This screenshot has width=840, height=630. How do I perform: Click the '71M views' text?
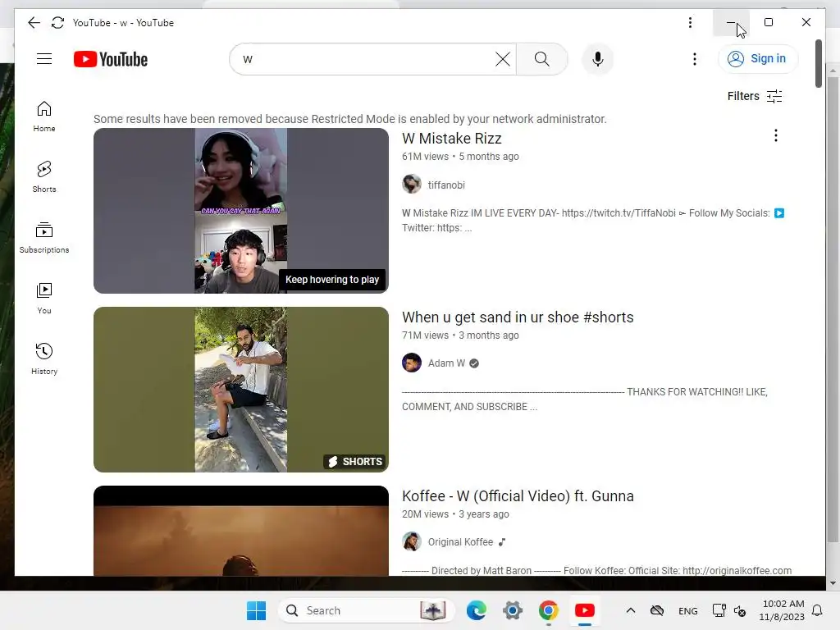[425, 336]
